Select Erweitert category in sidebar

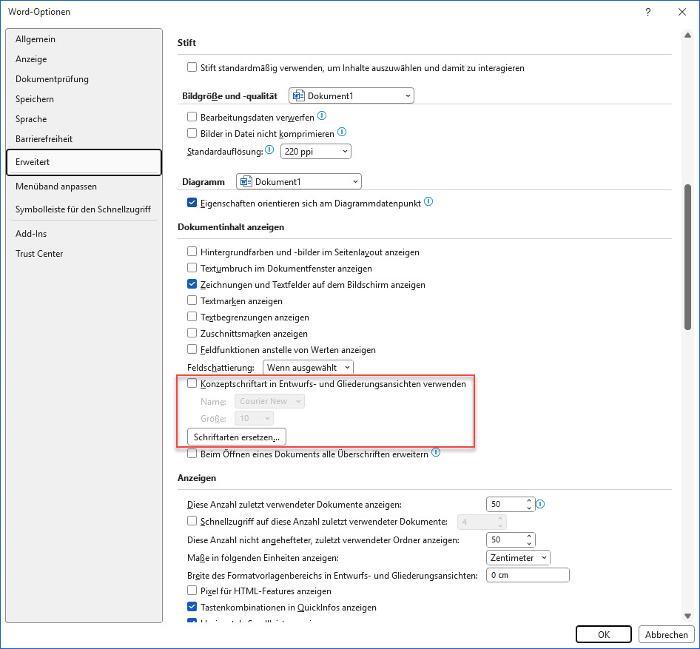point(84,162)
